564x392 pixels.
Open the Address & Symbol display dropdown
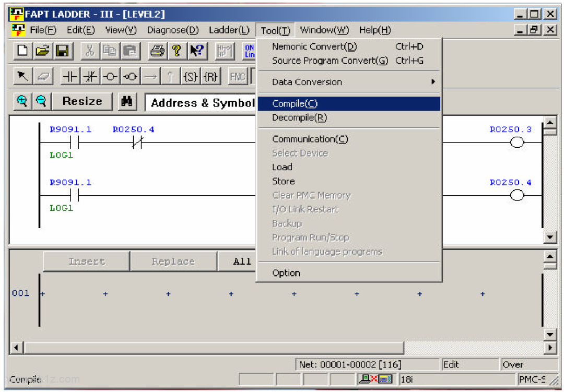201,103
